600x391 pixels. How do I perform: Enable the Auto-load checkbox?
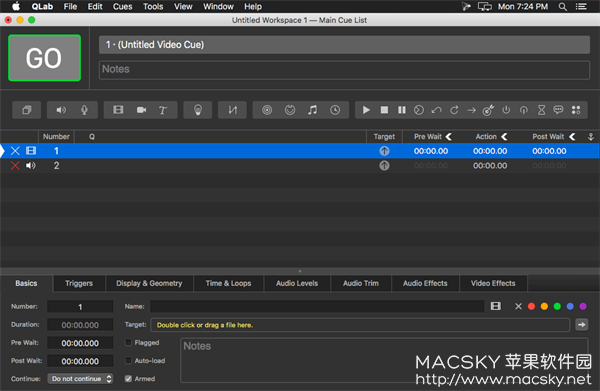pyautogui.click(x=129, y=361)
